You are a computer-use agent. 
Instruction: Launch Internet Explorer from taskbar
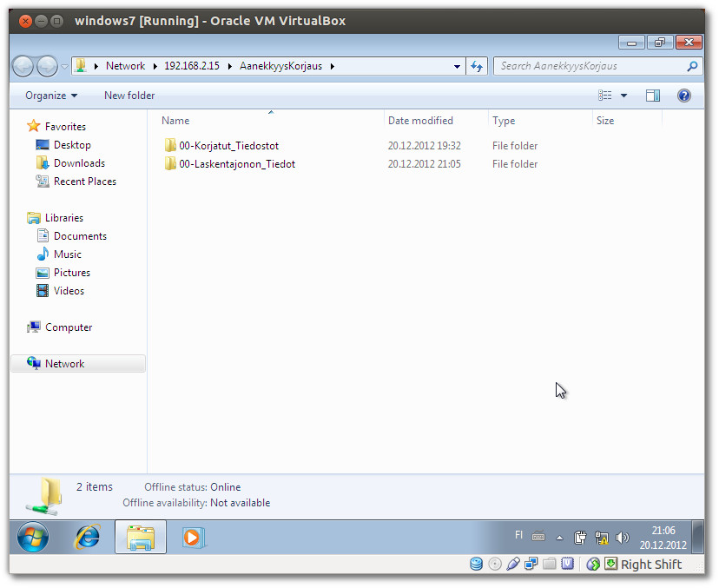tap(87, 537)
